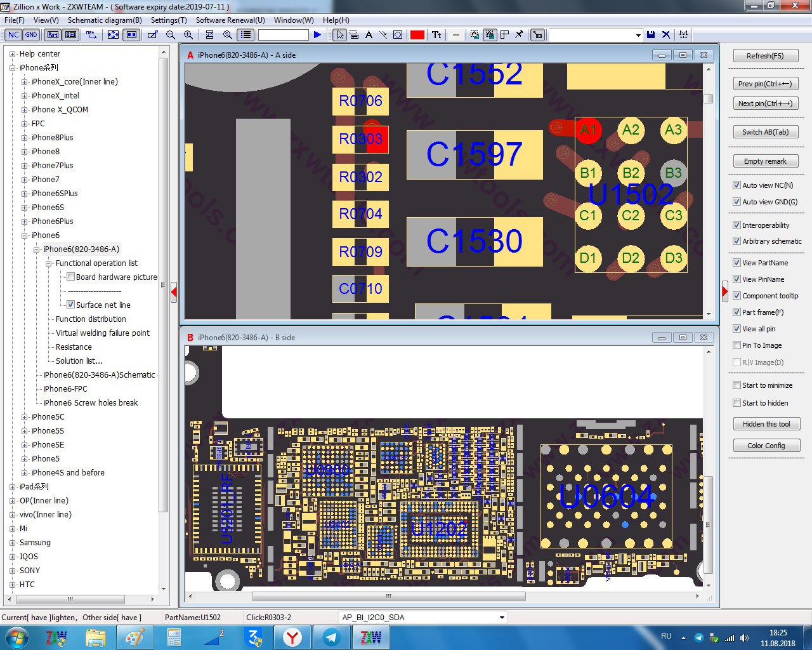
Task: Open the File(F) menu
Action: [x=15, y=20]
